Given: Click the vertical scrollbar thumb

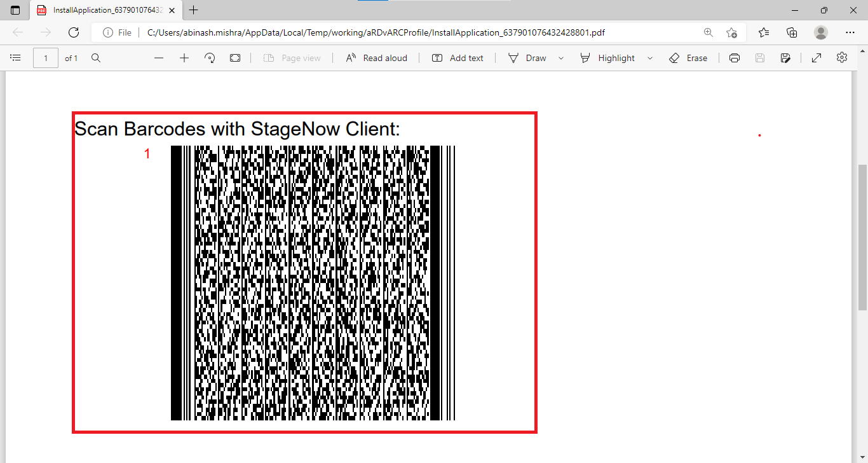Looking at the screenshot, I should coord(862,237).
